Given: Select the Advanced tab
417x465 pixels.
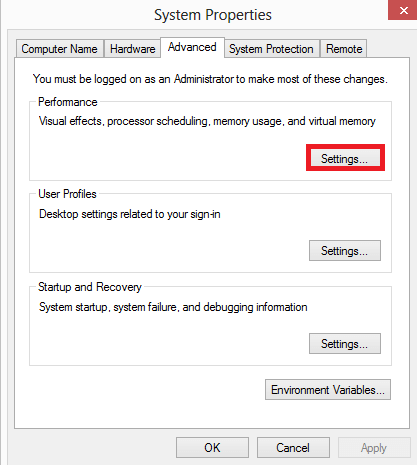Looking at the screenshot, I should click(192, 47).
